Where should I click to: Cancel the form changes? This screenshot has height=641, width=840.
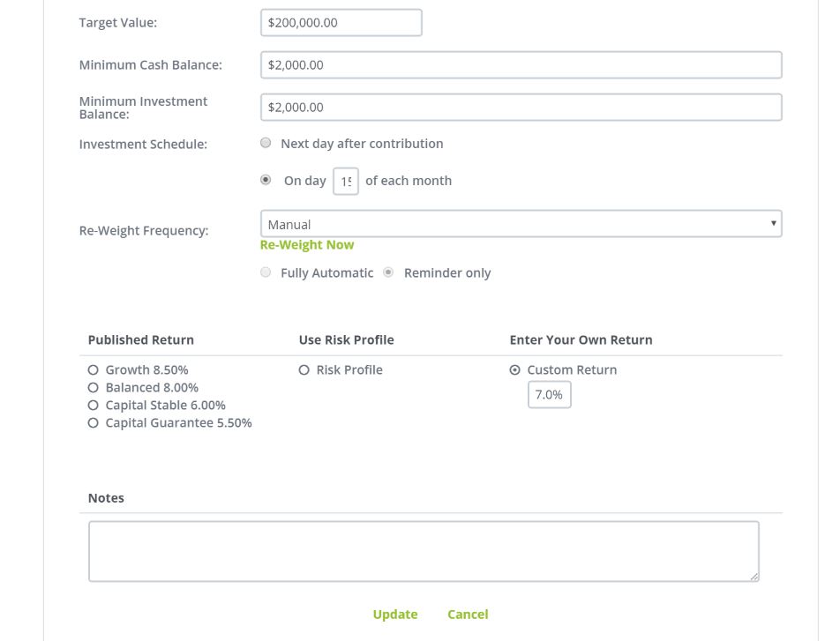[x=468, y=615]
